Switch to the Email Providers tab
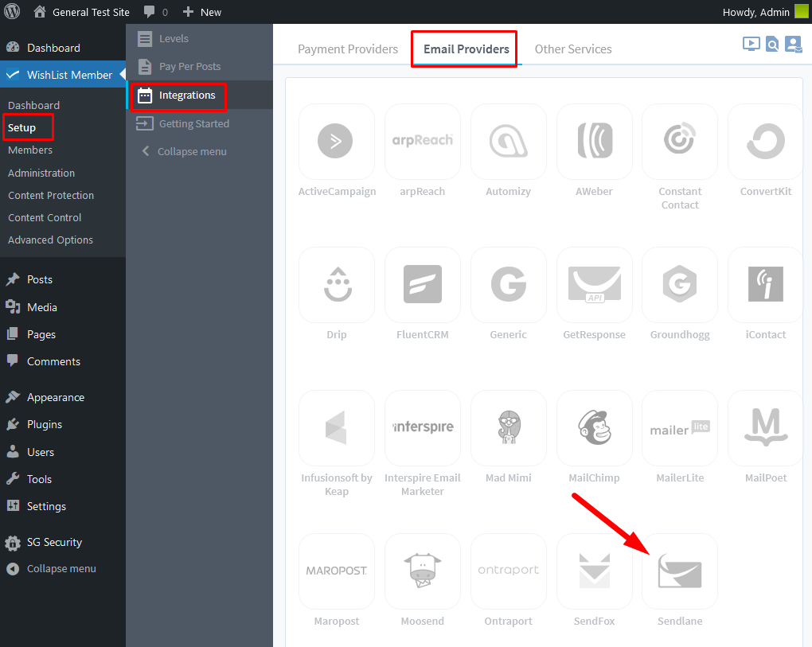 [466, 49]
